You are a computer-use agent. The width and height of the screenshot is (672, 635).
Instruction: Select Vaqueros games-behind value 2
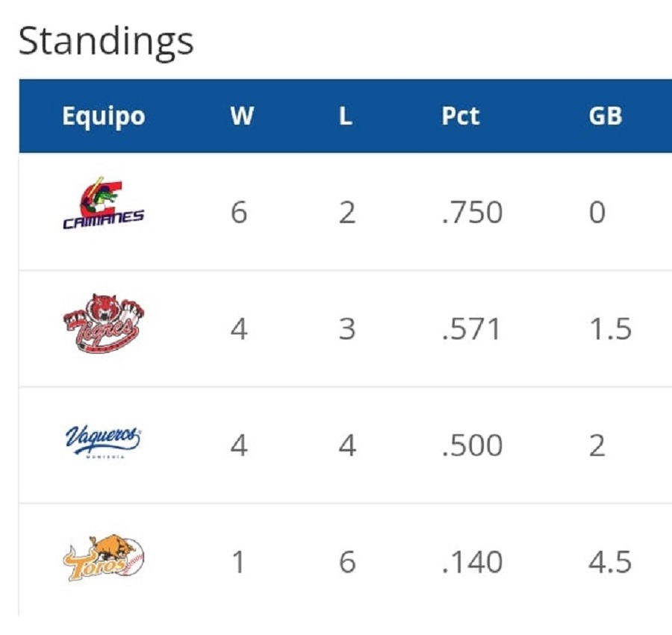(597, 445)
